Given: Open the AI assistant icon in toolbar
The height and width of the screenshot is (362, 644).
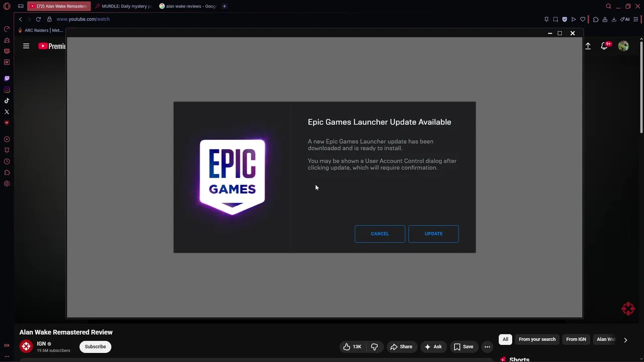Looking at the screenshot, I should [625, 19].
